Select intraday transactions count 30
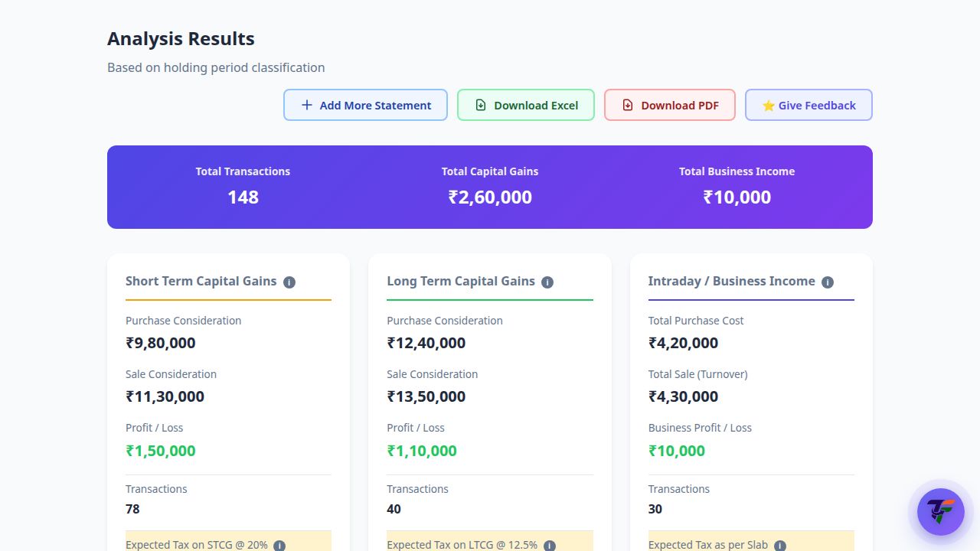The height and width of the screenshot is (551, 980). pos(655,509)
